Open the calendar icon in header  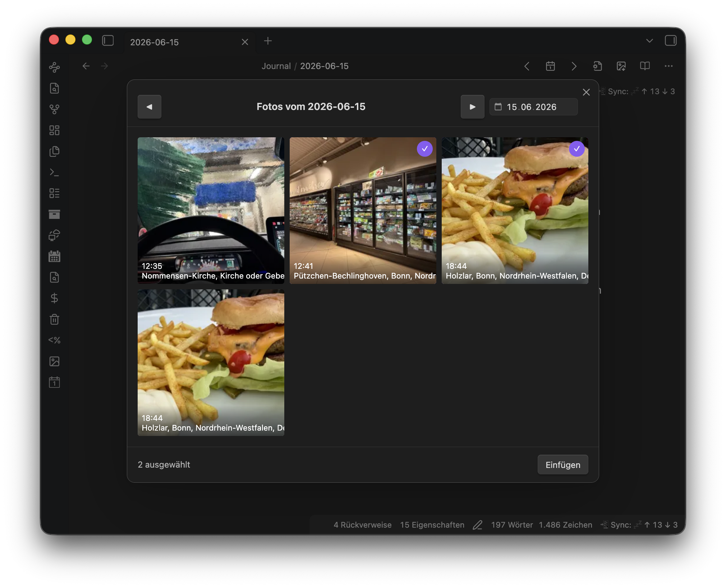click(x=550, y=66)
